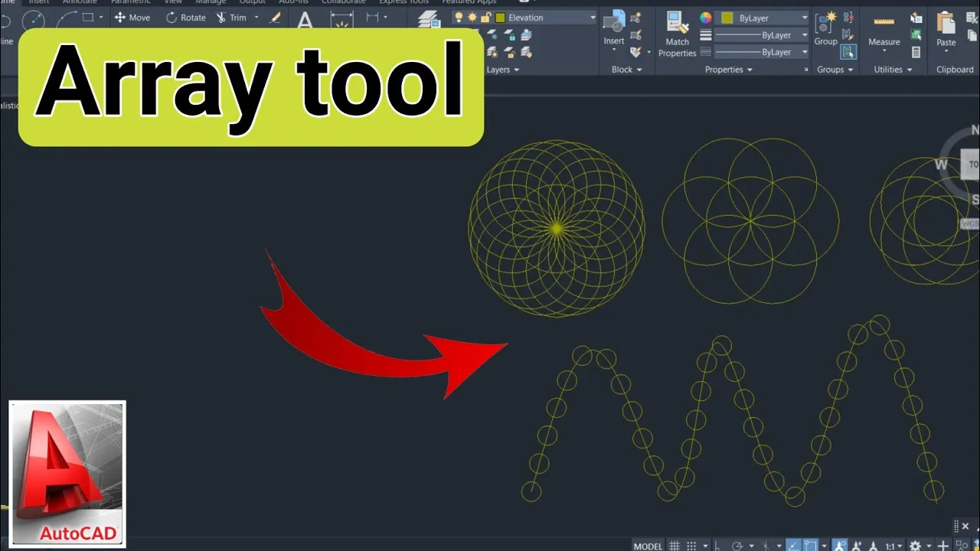Screen dimensions: 980x551
Task: Open the 1:1 annotation scale dropdown
Action: coord(893,546)
